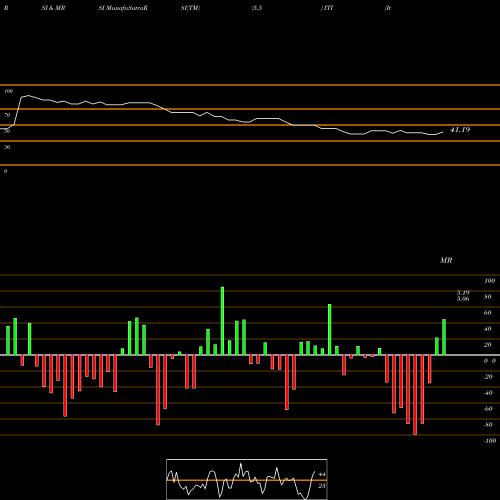Click the '(5,5' parameter text
This screenshot has width=500, height=500.
coord(257,8)
